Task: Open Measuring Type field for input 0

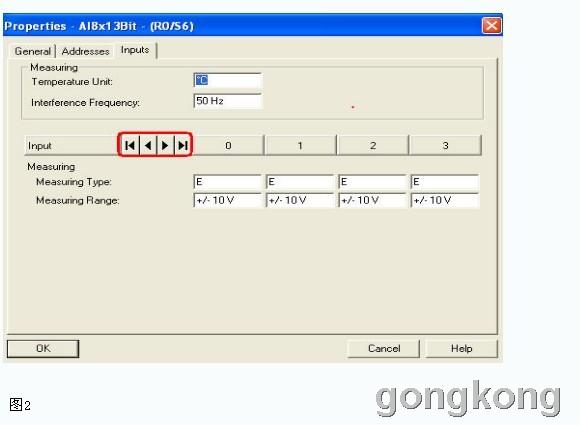Action: point(227,182)
